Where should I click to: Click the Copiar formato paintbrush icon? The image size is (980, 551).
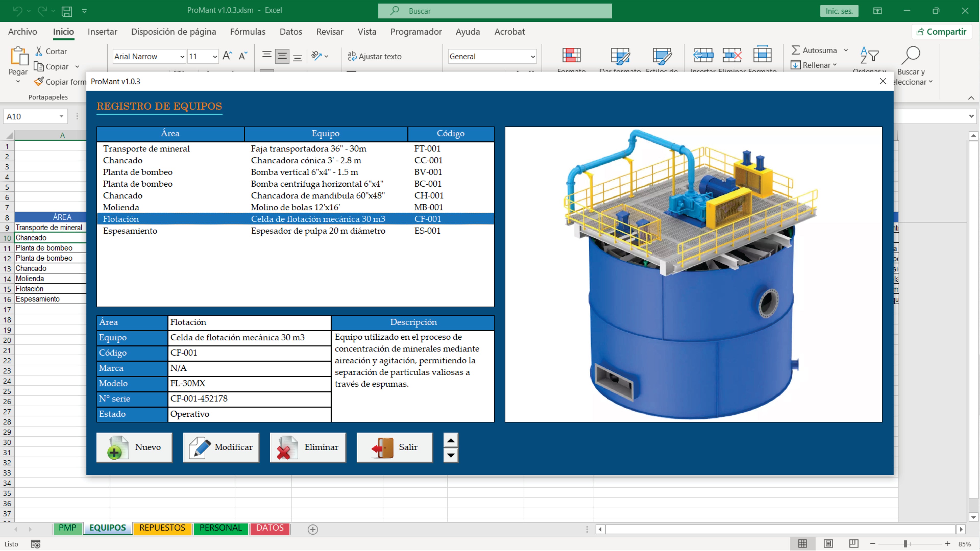click(x=39, y=82)
